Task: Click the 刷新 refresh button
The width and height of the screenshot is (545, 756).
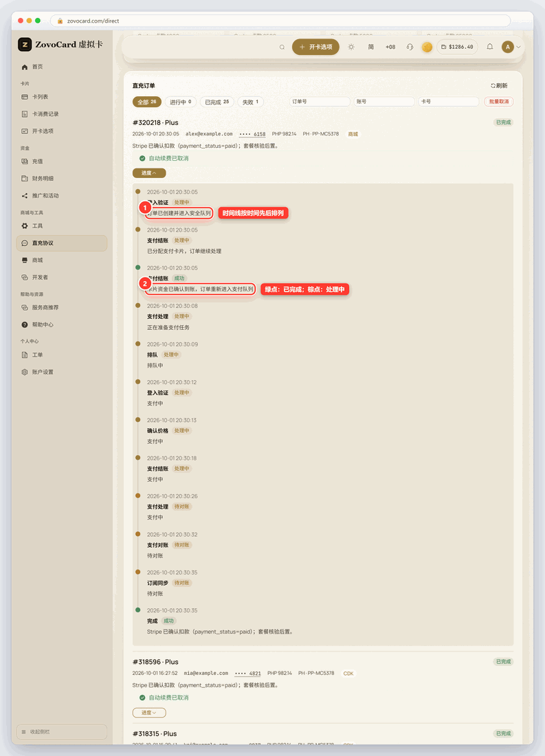Action: [x=499, y=86]
